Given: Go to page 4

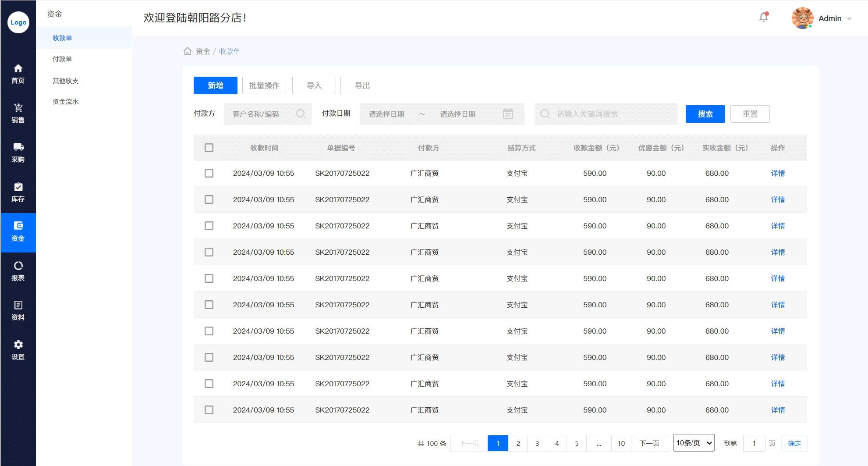Looking at the screenshot, I should 557,443.
